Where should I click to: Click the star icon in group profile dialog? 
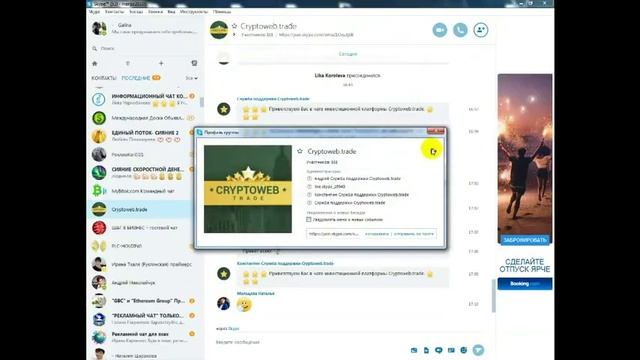[x=300, y=151]
